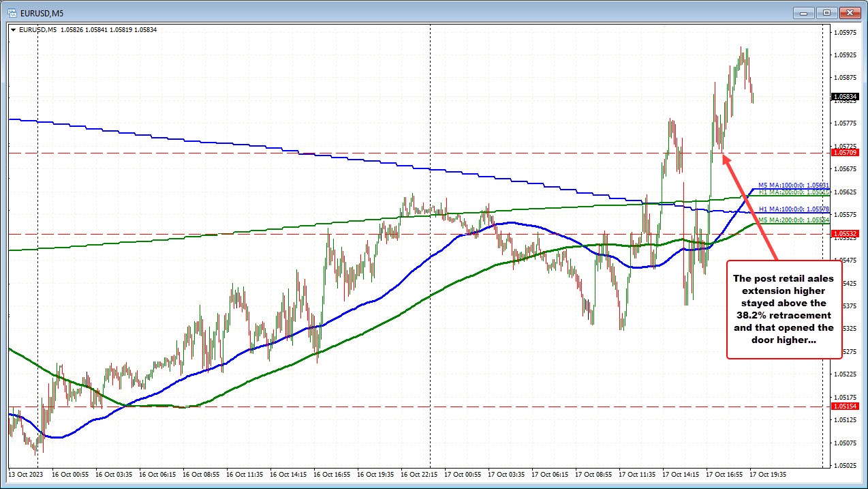The width and height of the screenshot is (868, 489).
Task: Click the chart icon in the EURUSD,M5 title bar
Action: pyautogui.click(x=12, y=12)
